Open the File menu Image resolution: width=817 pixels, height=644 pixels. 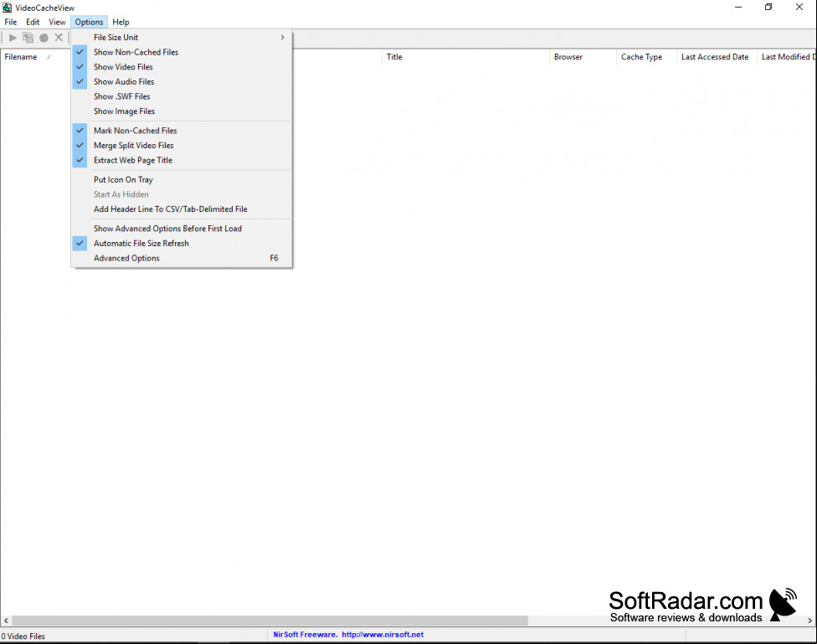pyautogui.click(x=11, y=22)
